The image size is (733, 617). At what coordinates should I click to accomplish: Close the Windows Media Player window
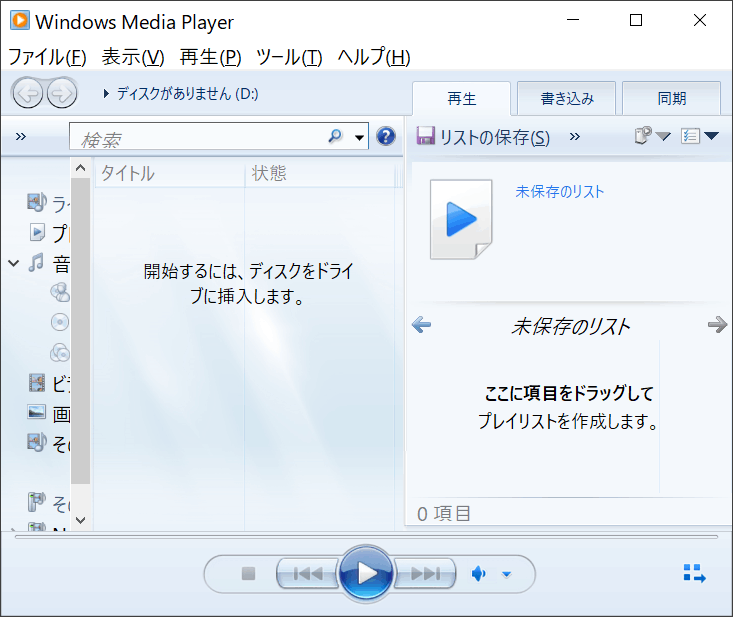pyautogui.click(x=700, y=20)
